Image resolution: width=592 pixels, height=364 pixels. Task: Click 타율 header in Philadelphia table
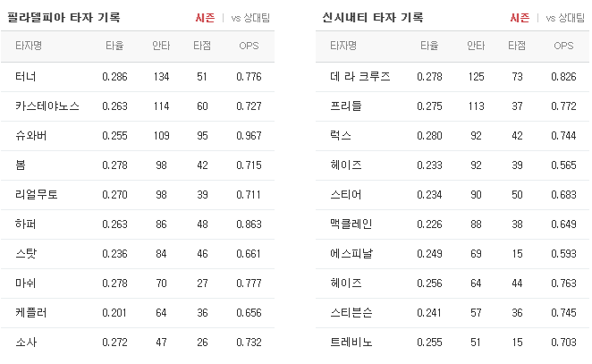114,46
